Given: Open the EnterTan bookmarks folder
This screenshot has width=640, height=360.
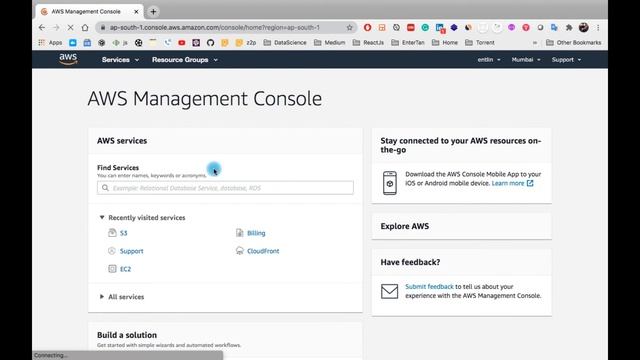Looking at the screenshot, I should coord(408,42).
